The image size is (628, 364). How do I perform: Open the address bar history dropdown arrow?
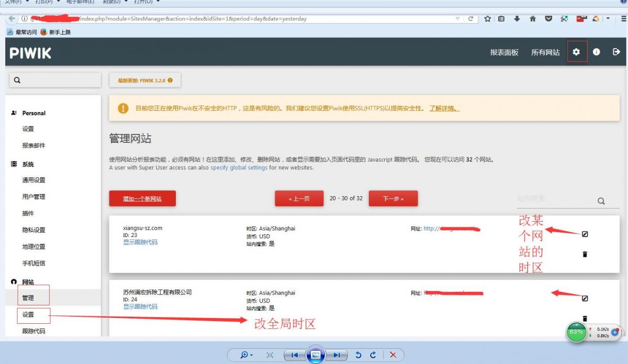coord(458,19)
